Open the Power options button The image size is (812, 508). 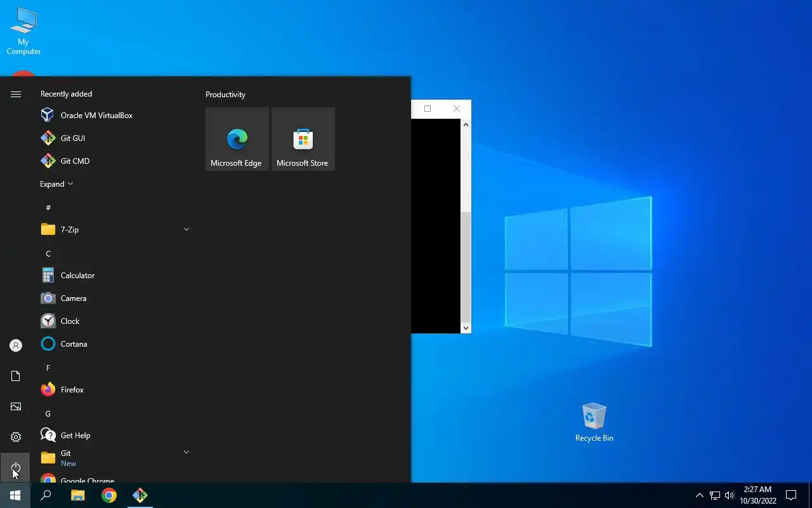[x=16, y=467]
